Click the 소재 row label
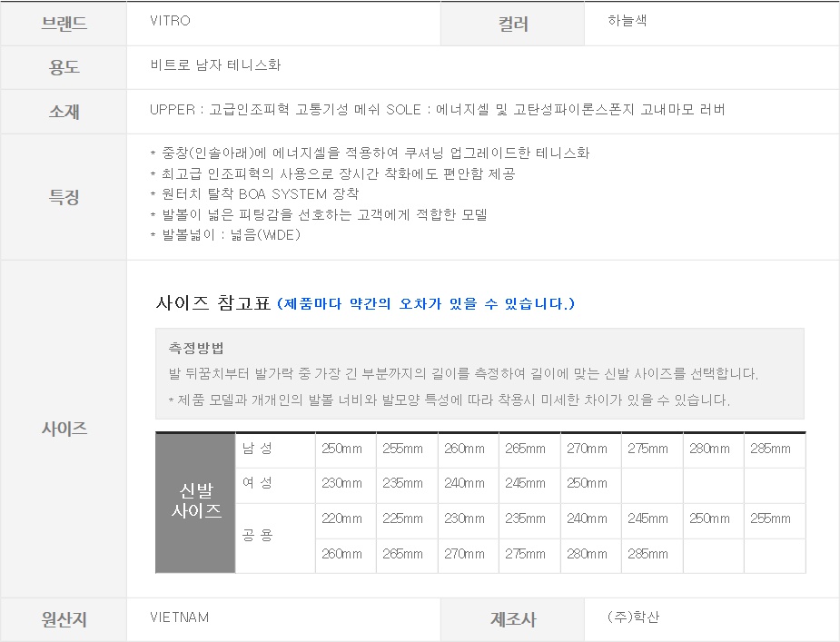840x642 pixels. pos(64,111)
